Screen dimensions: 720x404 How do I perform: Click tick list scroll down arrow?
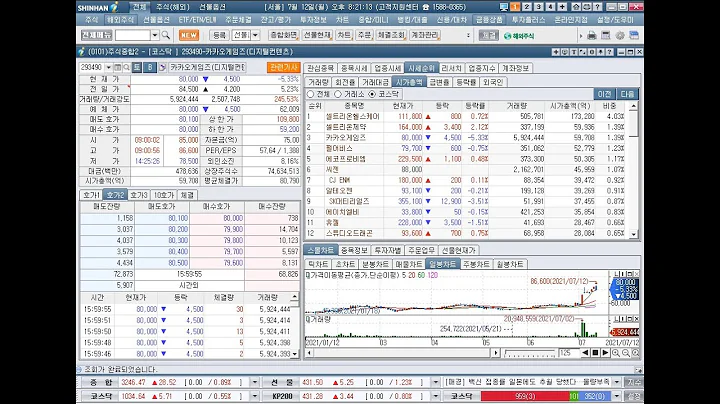click(x=294, y=354)
